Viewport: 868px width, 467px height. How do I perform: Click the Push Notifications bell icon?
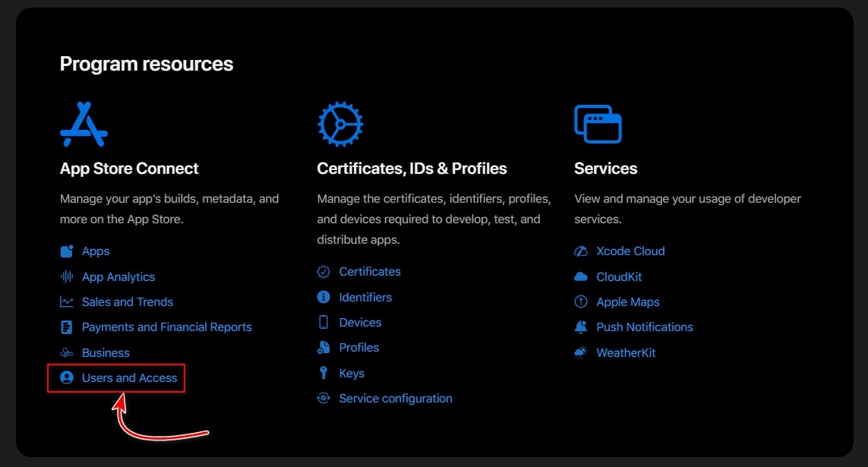point(580,327)
